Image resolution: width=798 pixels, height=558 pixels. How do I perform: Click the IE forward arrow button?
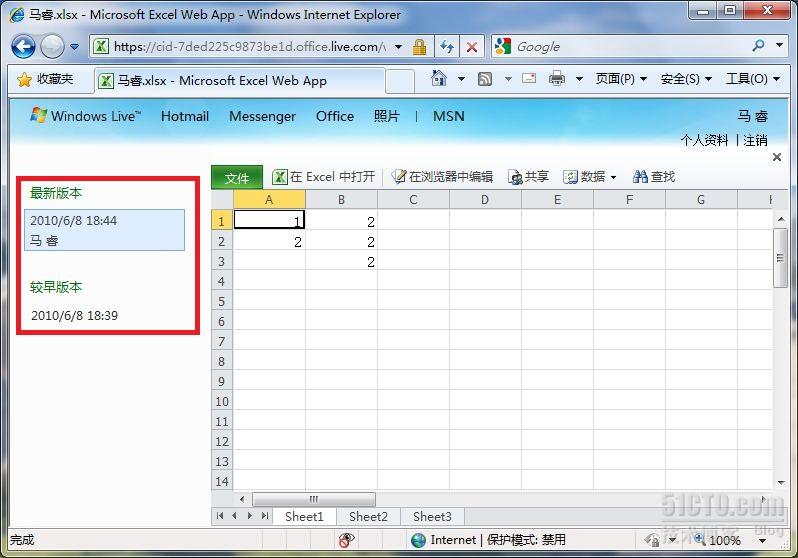[52, 47]
